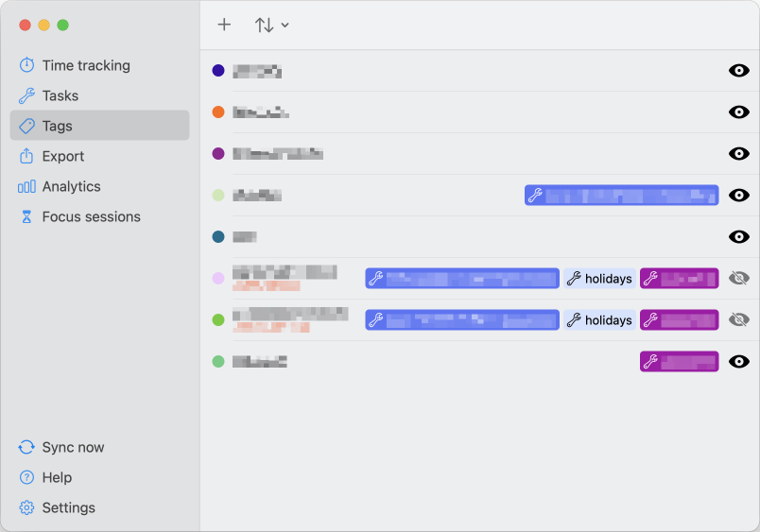Image resolution: width=760 pixels, height=532 pixels.
Task: Open Time tracking from the sidebar
Action: 85,65
